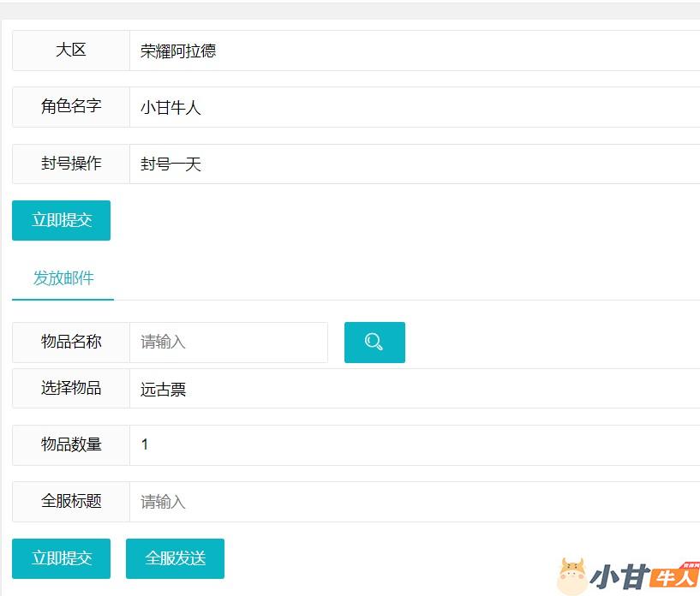Click the 全服发送 button
Screen dimensions: 700x596
point(175,558)
